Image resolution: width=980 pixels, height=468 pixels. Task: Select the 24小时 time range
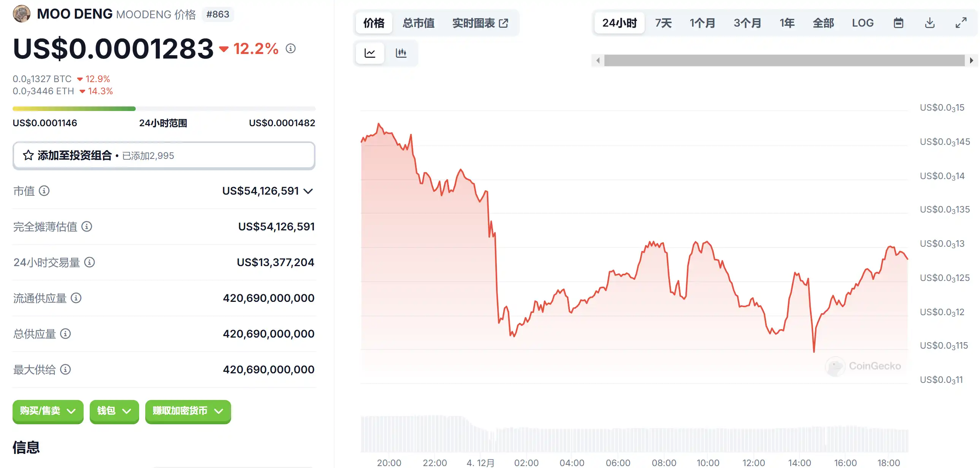[619, 23]
